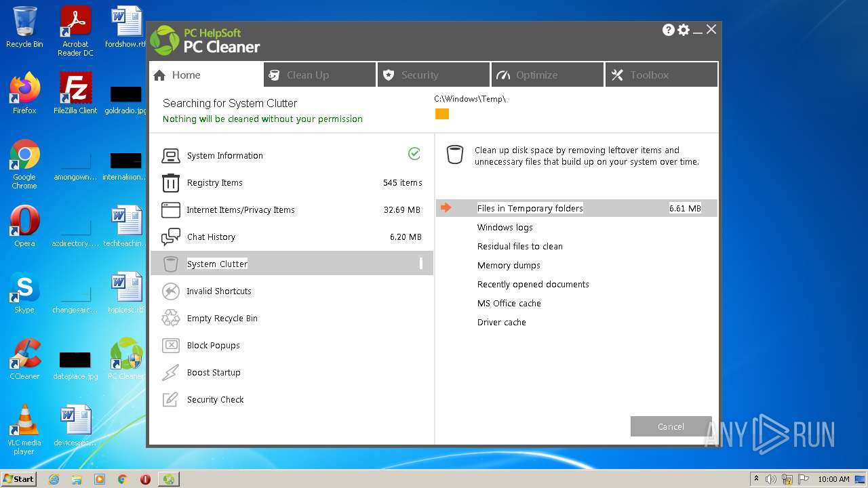868x488 pixels.
Task: Open the Toolbox tab
Action: 661,75
